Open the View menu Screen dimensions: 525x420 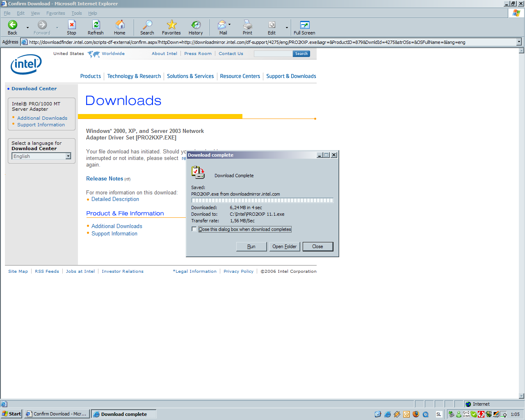point(35,13)
